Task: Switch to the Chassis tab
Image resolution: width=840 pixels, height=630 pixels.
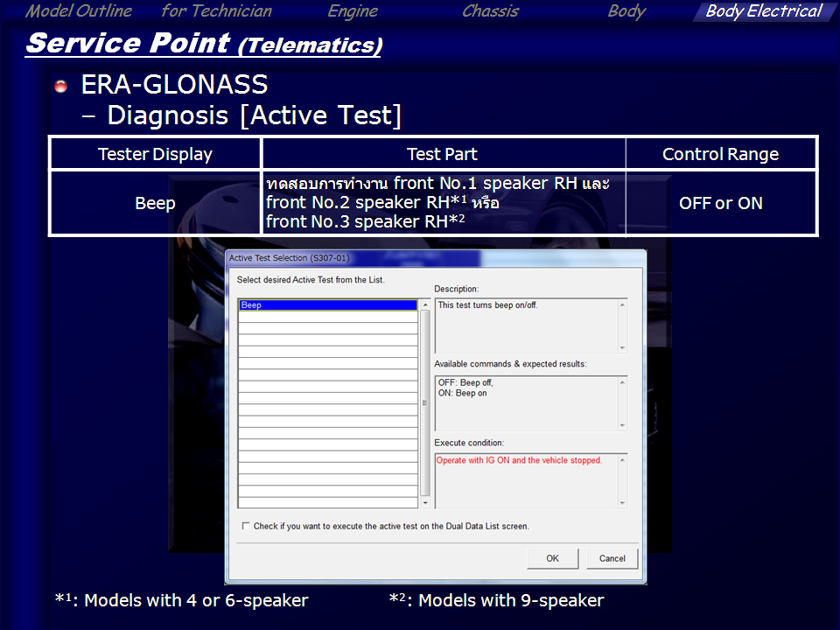Action: pyautogui.click(x=490, y=10)
